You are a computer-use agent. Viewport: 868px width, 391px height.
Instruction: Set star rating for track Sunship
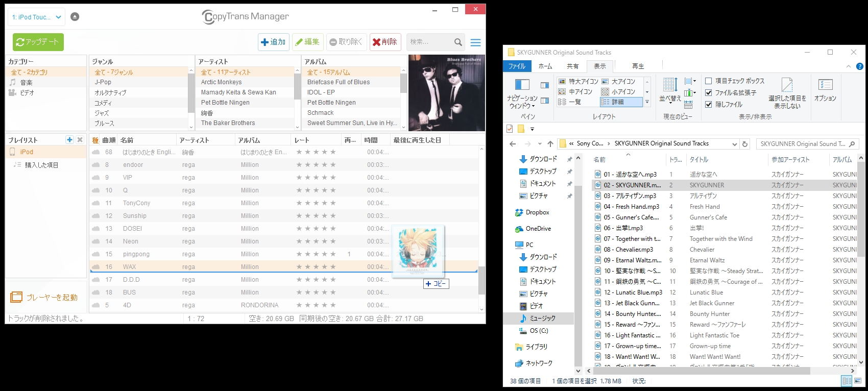point(316,216)
